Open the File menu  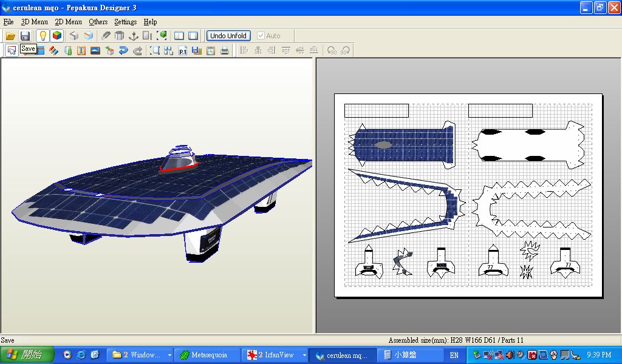[x=8, y=22]
